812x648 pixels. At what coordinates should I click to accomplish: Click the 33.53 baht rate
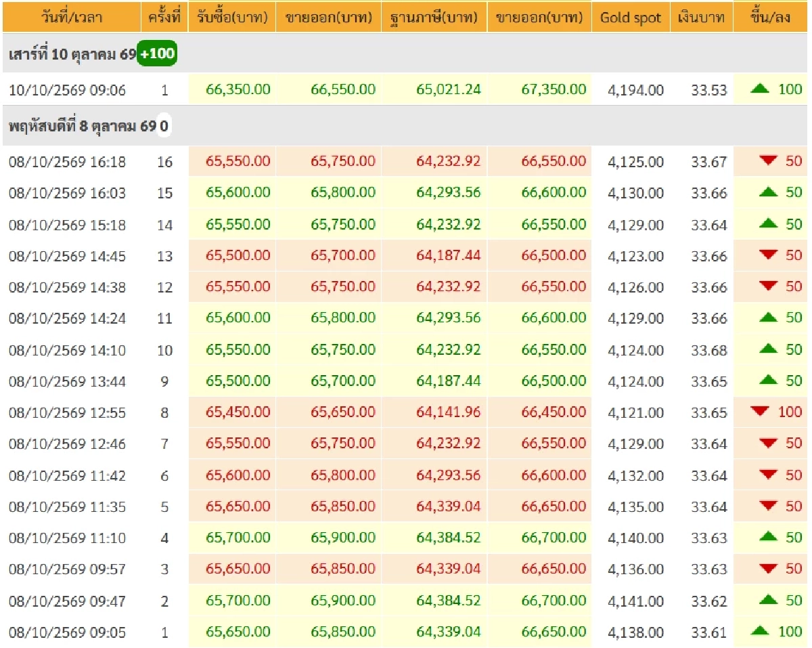coord(709,90)
